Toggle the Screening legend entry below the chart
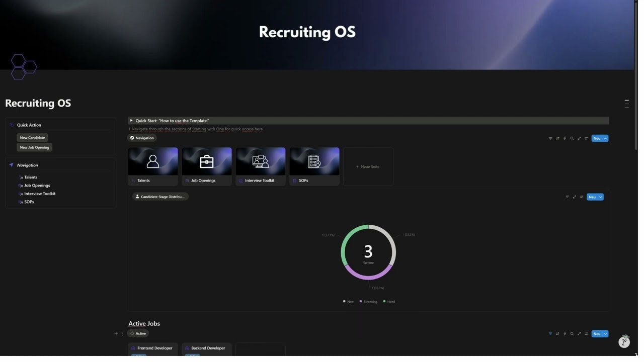Image resolution: width=644 pixels, height=362 pixels. (x=367, y=301)
